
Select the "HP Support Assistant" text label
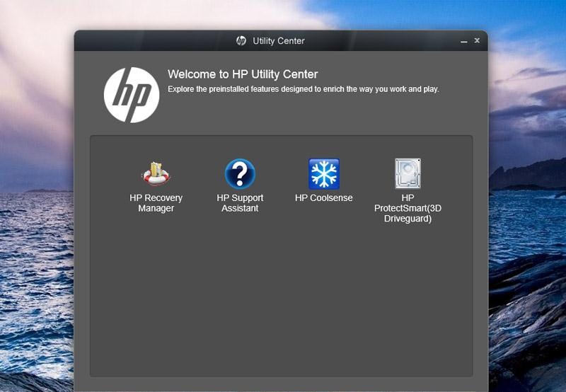click(x=240, y=203)
